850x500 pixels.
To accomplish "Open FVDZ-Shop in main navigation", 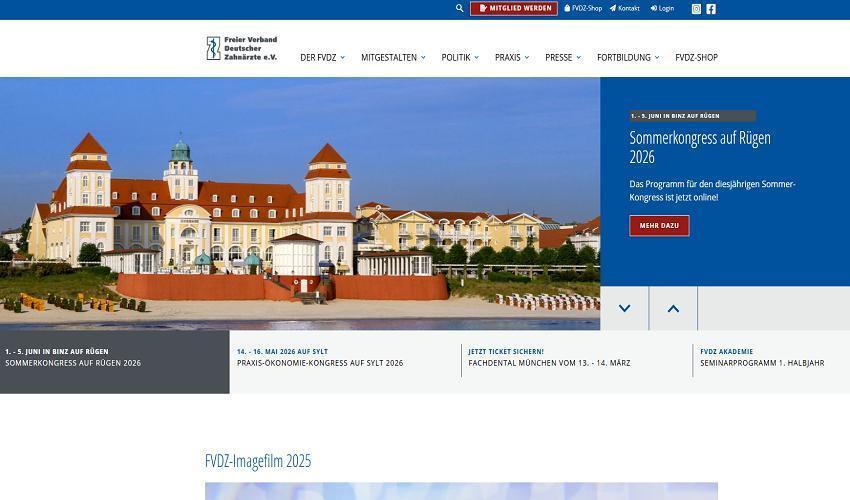I will point(697,57).
